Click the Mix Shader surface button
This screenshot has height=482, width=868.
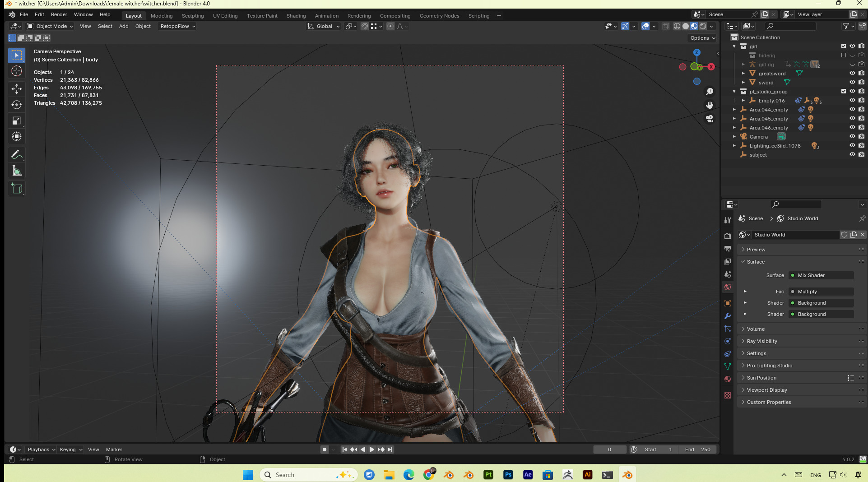[821, 275]
